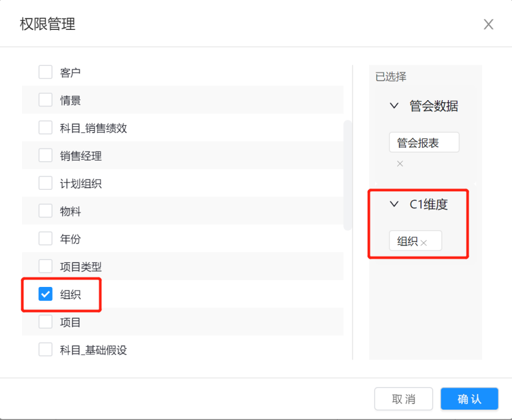Check the 计划组织 option
The width and height of the screenshot is (512, 420).
point(45,183)
